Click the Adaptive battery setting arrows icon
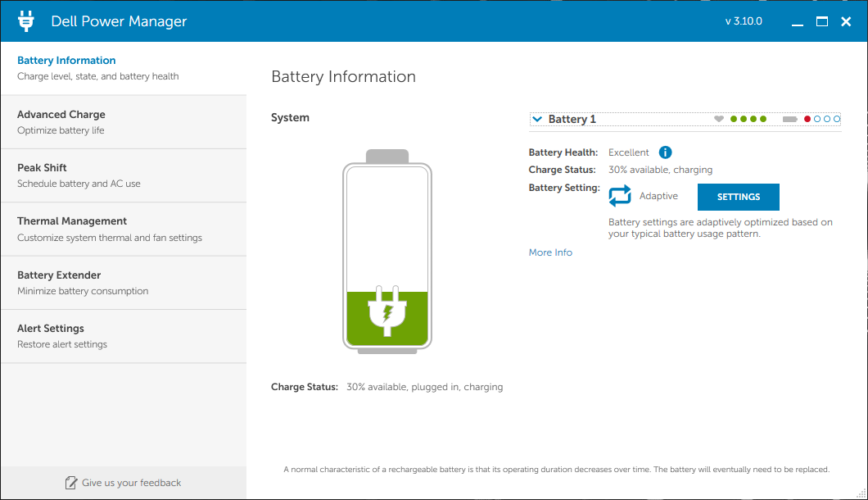Screen dimensions: 868x500 (620, 196)
